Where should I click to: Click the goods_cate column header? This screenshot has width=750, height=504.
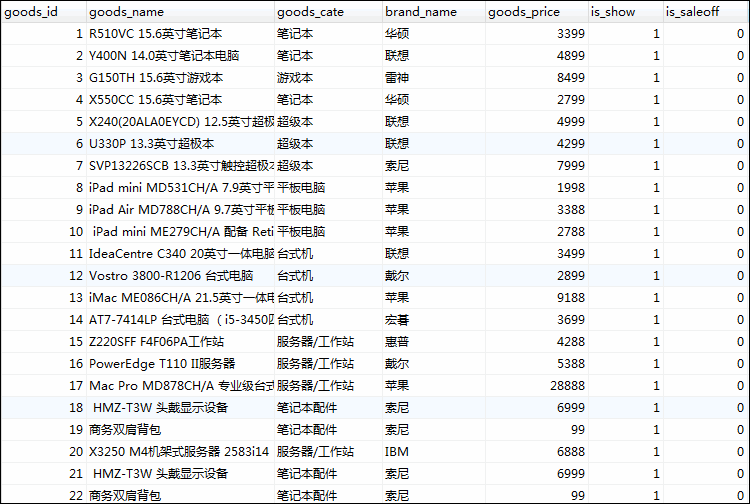coord(329,12)
